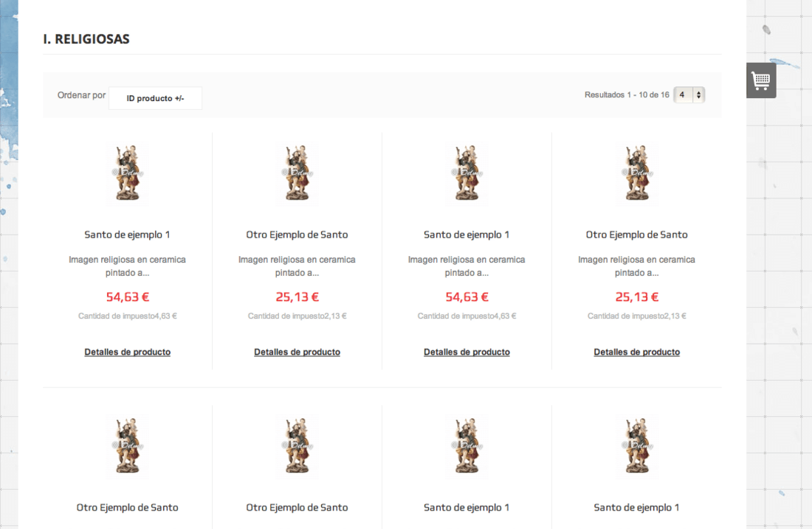Open details for third product Santo de ejemplo 1
This screenshot has height=529, width=812.
467,352
